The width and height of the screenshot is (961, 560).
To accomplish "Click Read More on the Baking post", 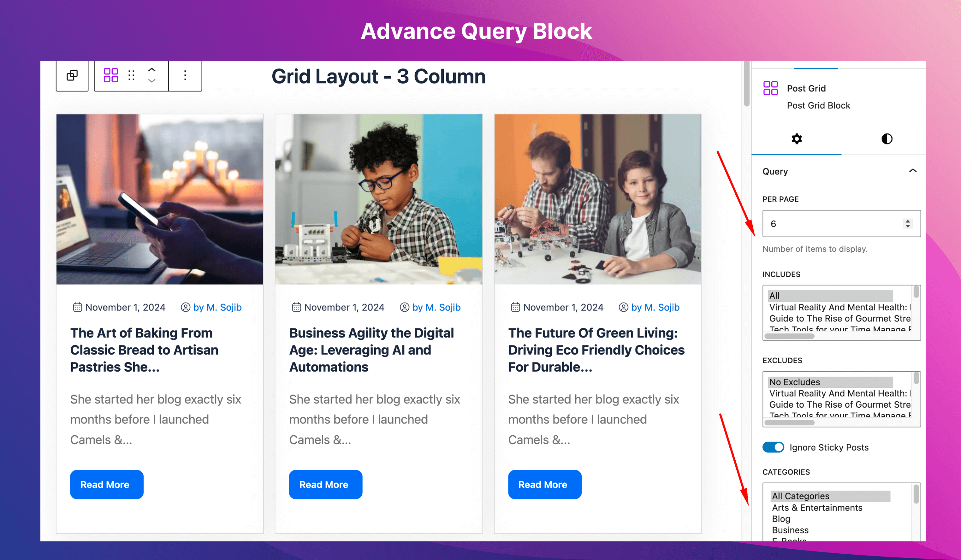I will 107,485.
